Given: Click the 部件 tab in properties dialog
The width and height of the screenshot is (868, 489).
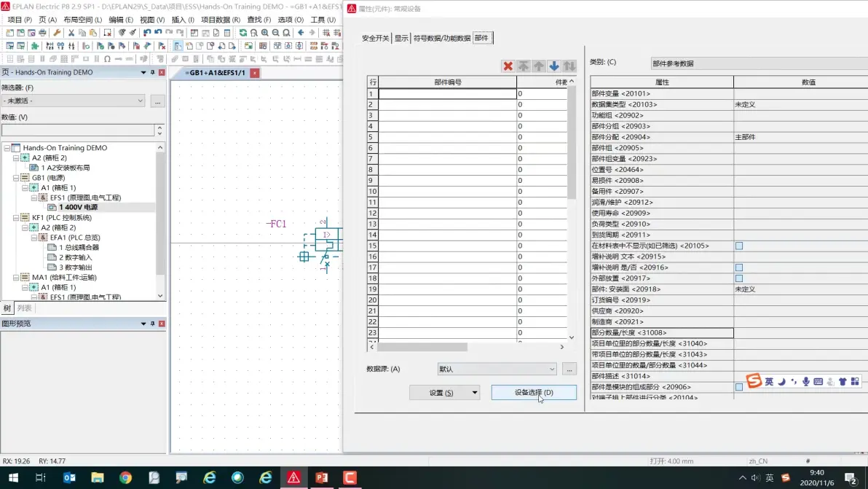Looking at the screenshot, I should [x=481, y=38].
